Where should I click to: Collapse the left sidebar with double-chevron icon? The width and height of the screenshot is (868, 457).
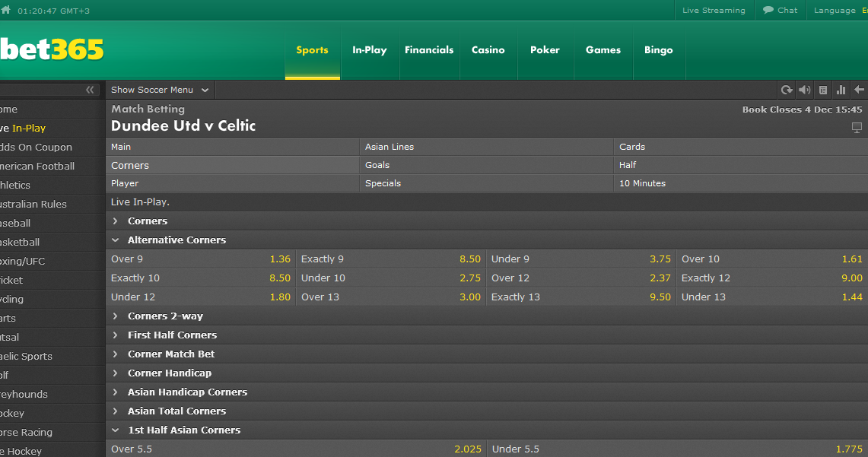tap(90, 90)
